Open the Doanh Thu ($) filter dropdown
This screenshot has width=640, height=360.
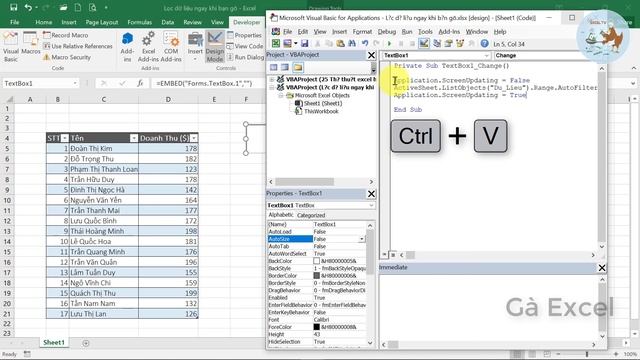pyautogui.click(x=193, y=138)
